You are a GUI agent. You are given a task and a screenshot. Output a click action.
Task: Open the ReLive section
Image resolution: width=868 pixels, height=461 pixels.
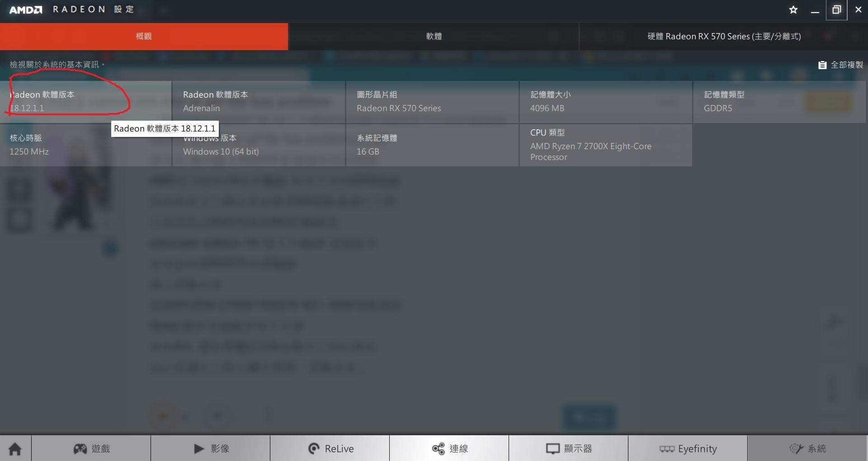click(x=330, y=448)
